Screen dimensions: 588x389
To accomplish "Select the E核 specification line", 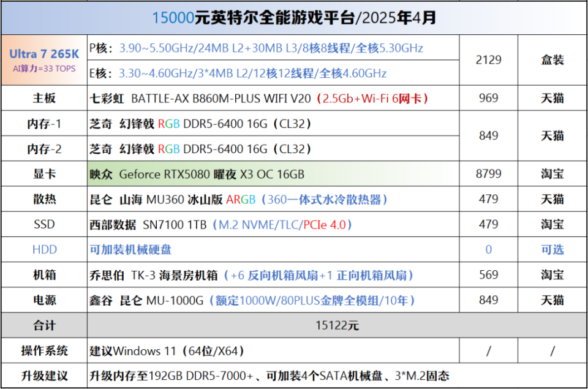I will 238,73.
